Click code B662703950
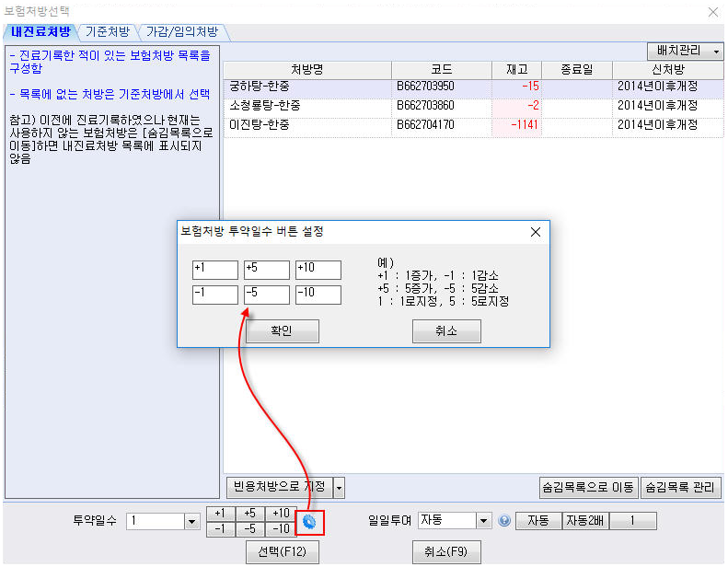 [425, 87]
